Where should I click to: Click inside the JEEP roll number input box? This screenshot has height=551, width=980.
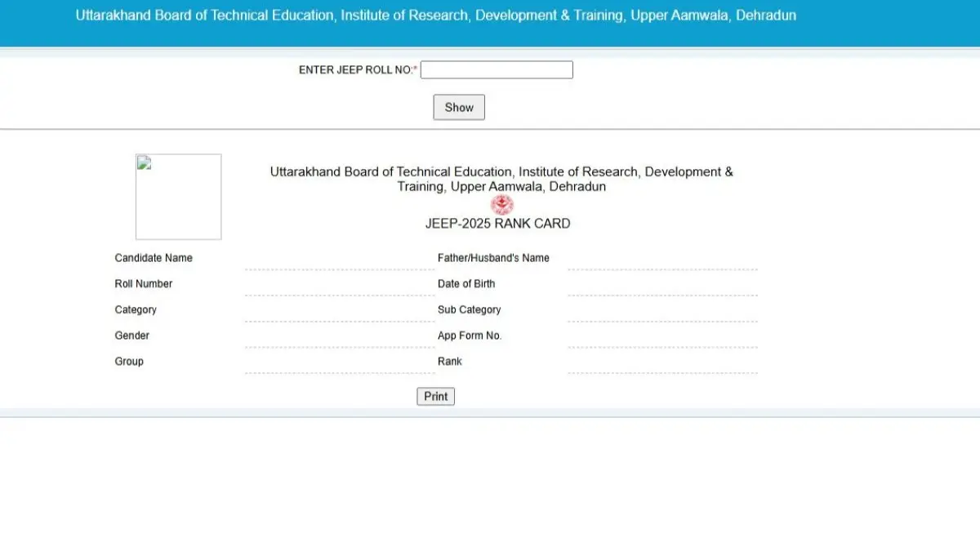pyautogui.click(x=496, y=69)
